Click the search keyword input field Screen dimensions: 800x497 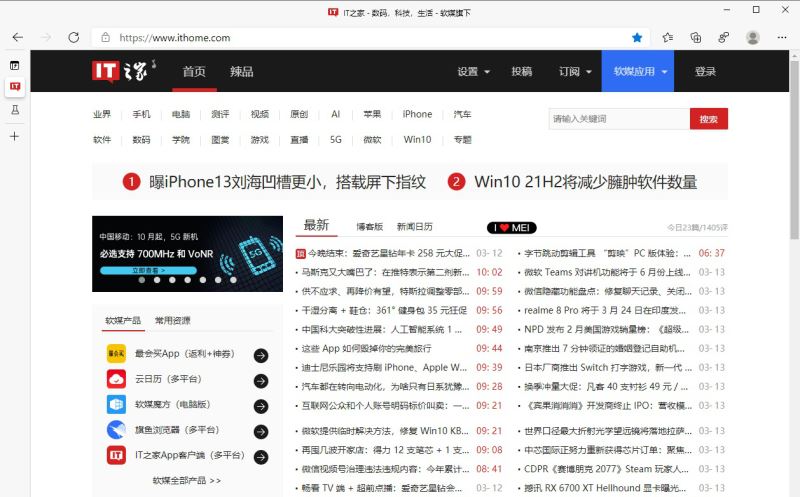619,119
